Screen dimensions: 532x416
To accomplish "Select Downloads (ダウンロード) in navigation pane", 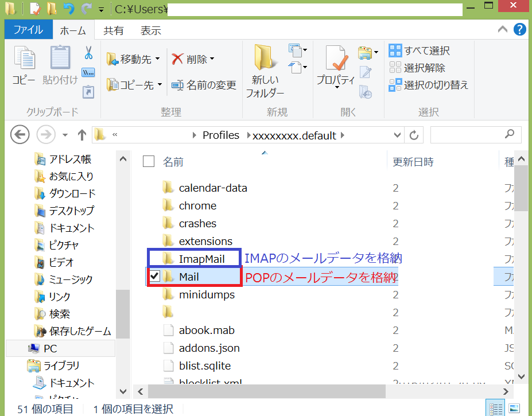I will point(72,193).
